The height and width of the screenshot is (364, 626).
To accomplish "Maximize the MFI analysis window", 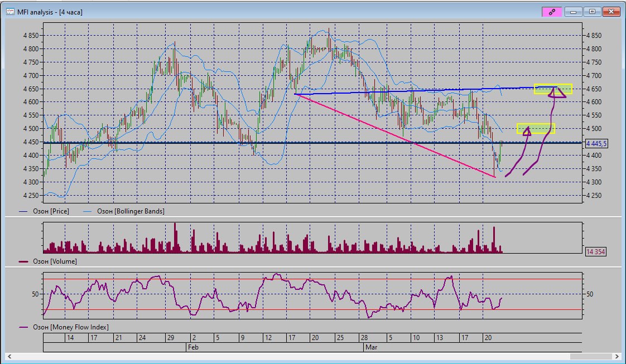I will [x=592, y=12].
